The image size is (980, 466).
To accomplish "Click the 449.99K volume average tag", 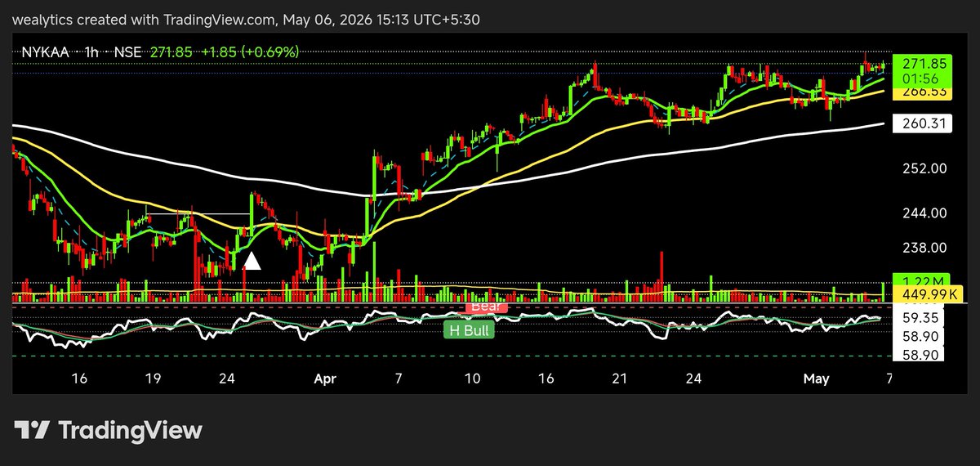I will click(x=929, y=294).
